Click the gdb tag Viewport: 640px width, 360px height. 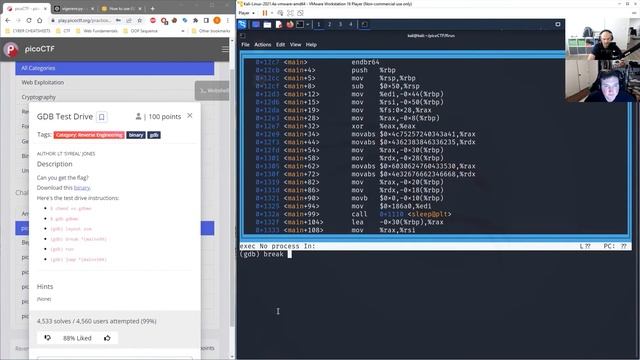154,135
